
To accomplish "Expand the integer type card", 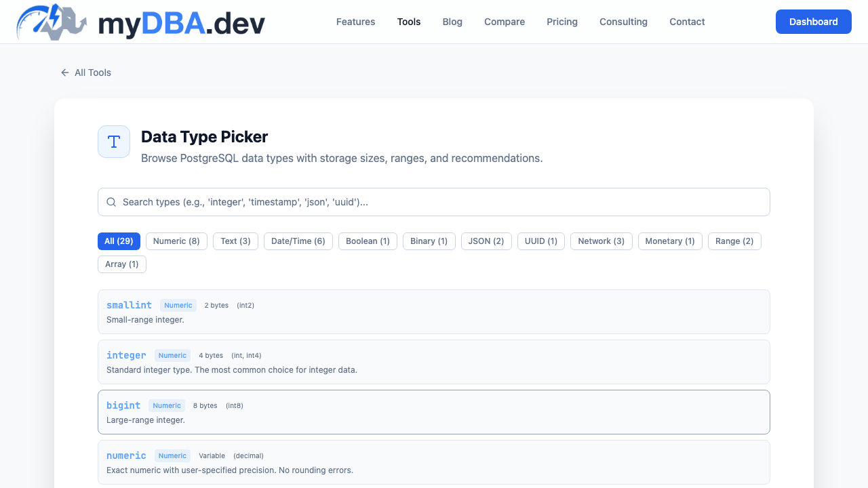I will (434, 362).
